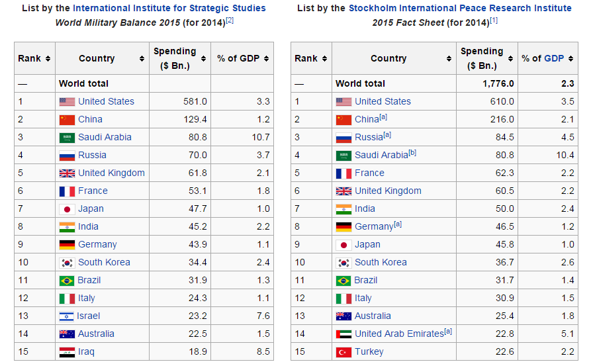Select the 1,776.0 world total spending cell
Image resolution: width=593 pixels, height=364 pixels.
pos(487,83)
